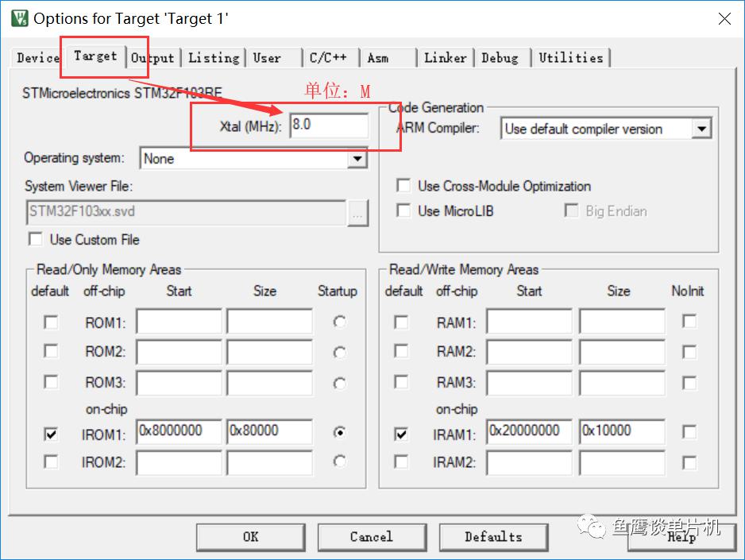Image resolution: width=745 pixels, height=560 pixels.
Task: Click the ROM3 Size field
Action: click(x=270, y=383)
